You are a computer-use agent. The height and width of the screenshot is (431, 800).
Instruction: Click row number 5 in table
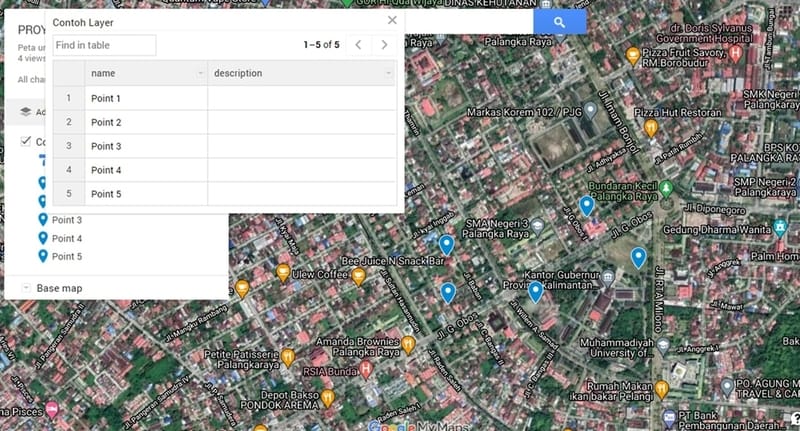[69, 194]
